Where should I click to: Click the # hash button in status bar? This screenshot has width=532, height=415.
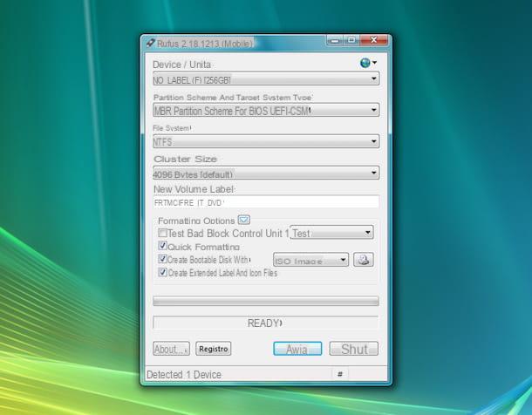click(340, 374)
